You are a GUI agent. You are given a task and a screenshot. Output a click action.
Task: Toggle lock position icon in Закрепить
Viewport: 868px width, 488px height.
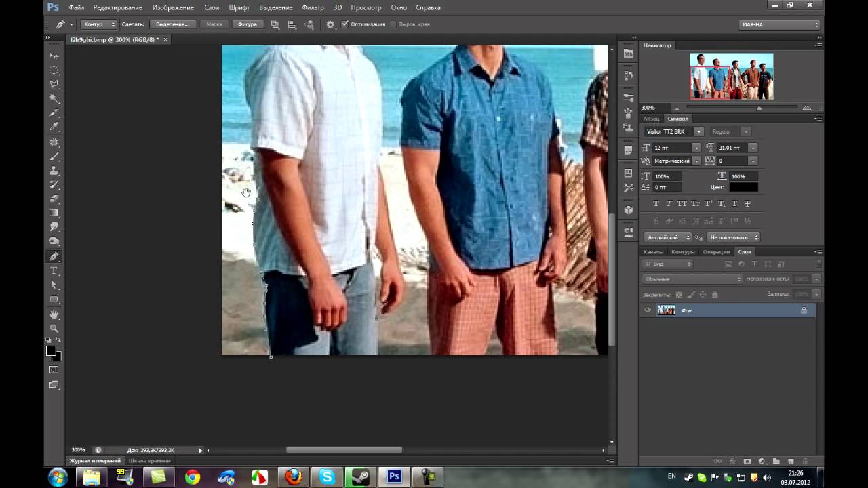click(703, 295)
